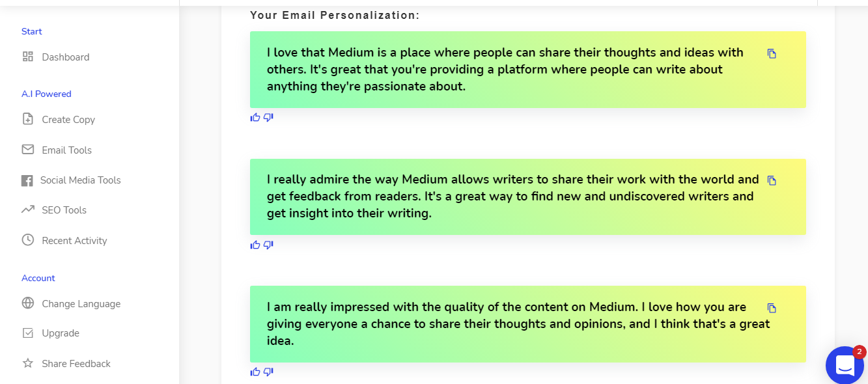Open the Change Language option
The width and height of the screenshot is (868, 384).
[x=81, y=304]
